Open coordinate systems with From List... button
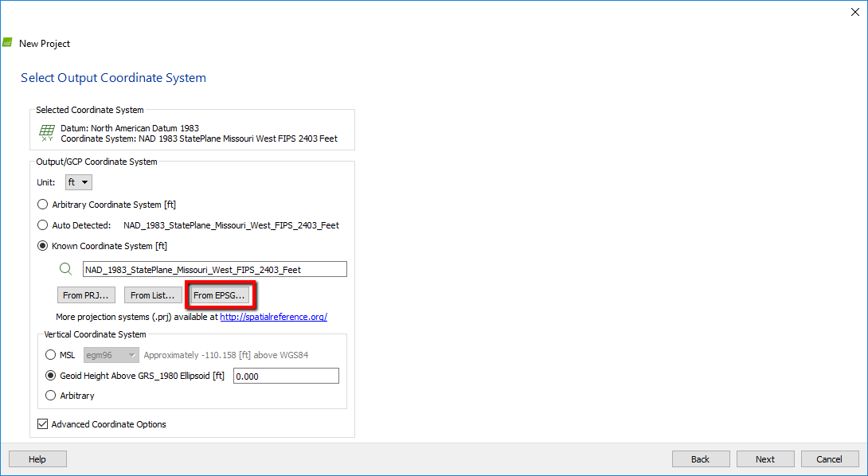The image size is (868, 476). [153, 295]
